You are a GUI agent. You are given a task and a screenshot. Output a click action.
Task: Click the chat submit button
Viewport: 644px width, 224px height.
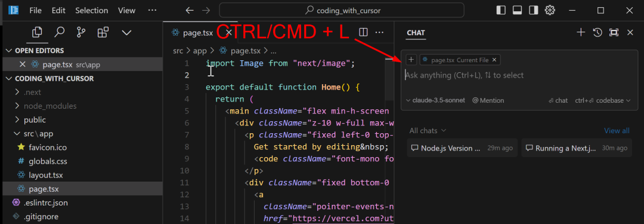558,100
